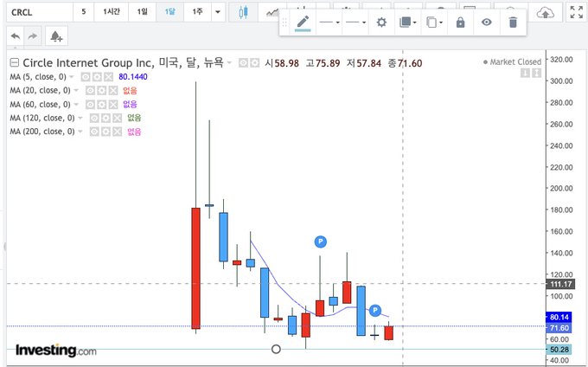The width and height of the screenshot is (588, 367).
Task: Expand MA (120, close, 0) menu arrow
Action: [80, 119]
